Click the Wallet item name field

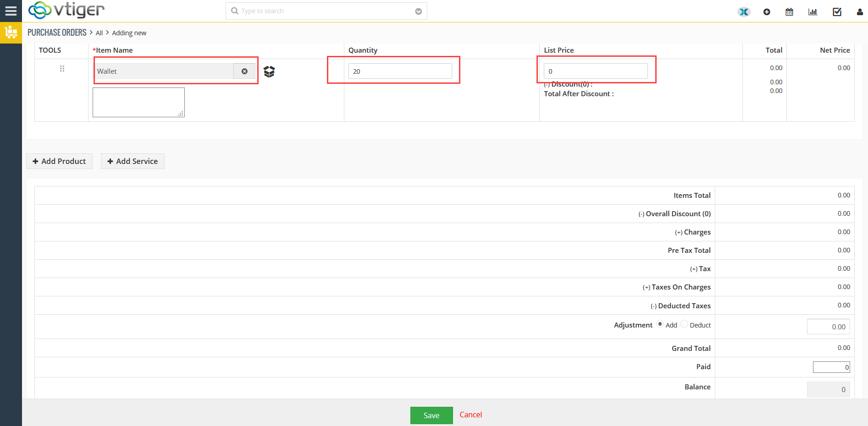point(164,71)
